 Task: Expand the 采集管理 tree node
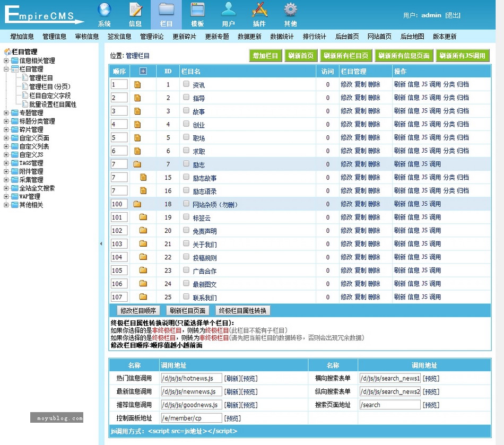point(6,180)
